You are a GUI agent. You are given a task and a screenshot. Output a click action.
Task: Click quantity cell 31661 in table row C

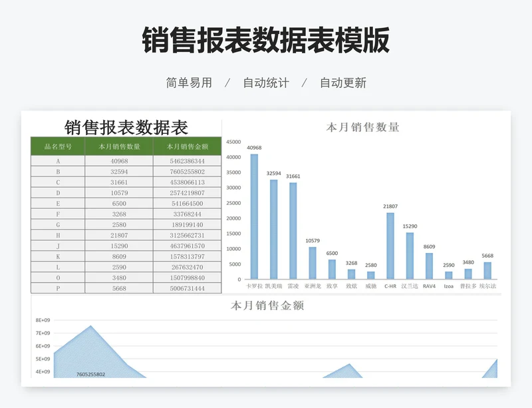119,182
